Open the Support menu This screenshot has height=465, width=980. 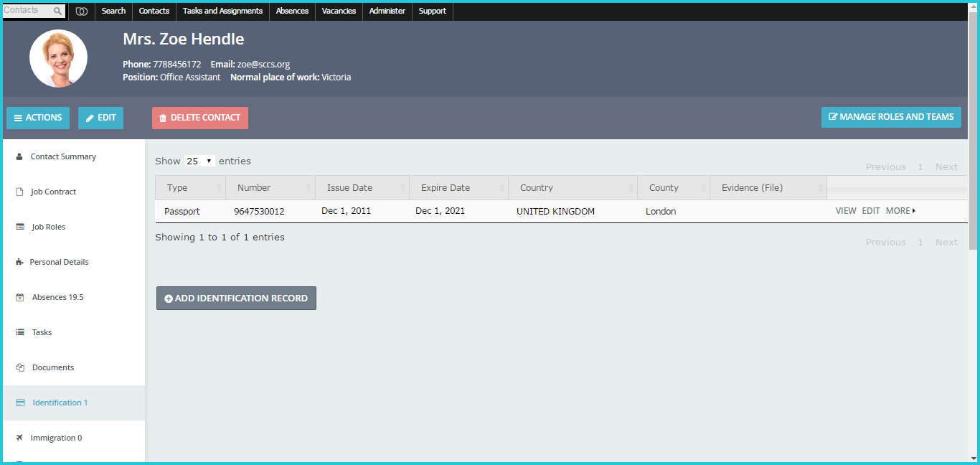click(433, 11)
